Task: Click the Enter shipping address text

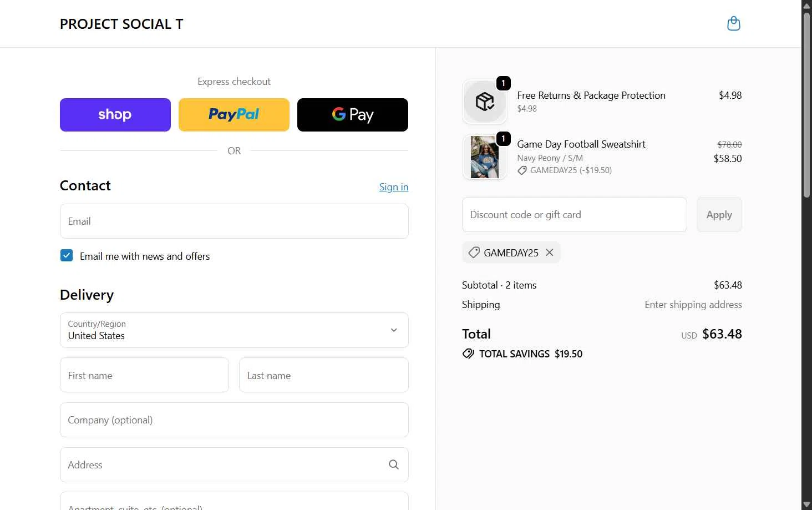Action: tap(693, 305)
